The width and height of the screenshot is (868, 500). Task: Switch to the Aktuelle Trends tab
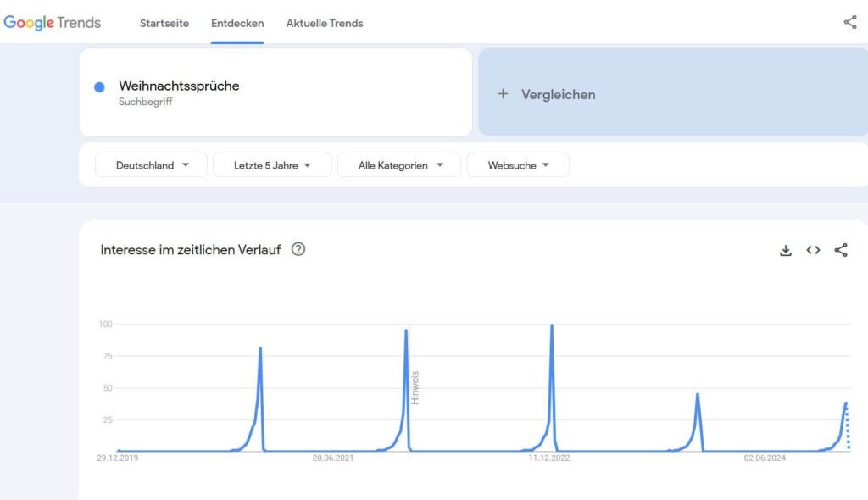coord(325,23)
